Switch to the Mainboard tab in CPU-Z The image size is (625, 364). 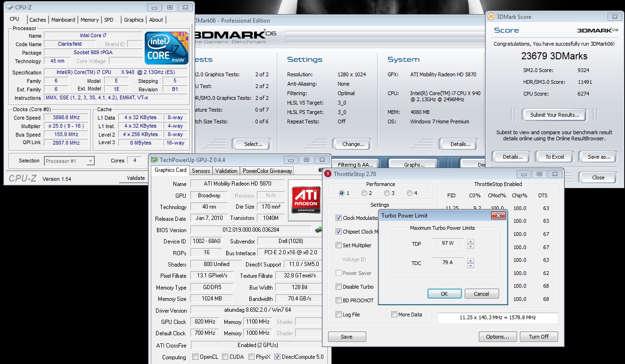point(63,20)
